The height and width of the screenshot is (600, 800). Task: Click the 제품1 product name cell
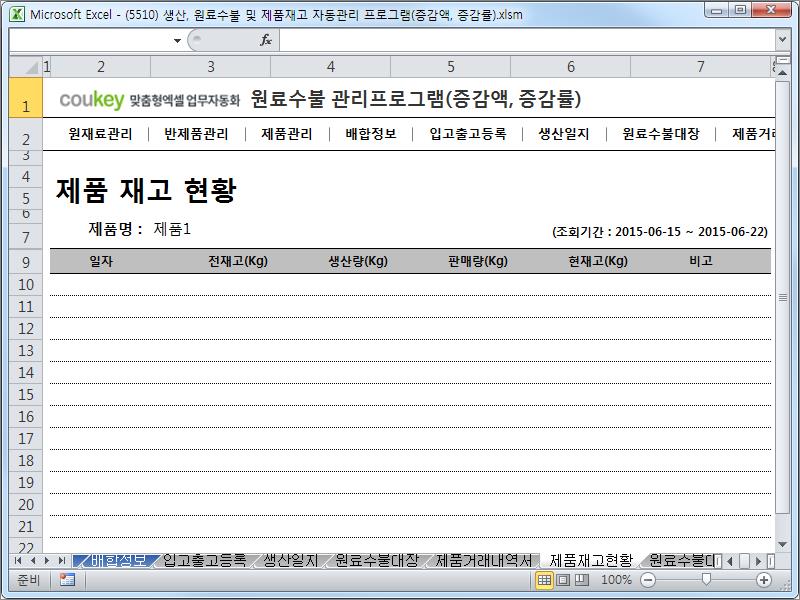tap(172, 229)
